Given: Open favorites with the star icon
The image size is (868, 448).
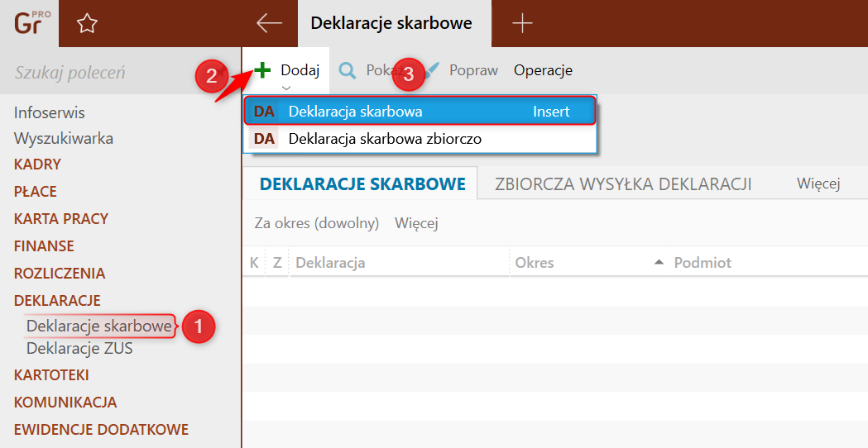Looking at the screenshot, I should click(87, 23).
